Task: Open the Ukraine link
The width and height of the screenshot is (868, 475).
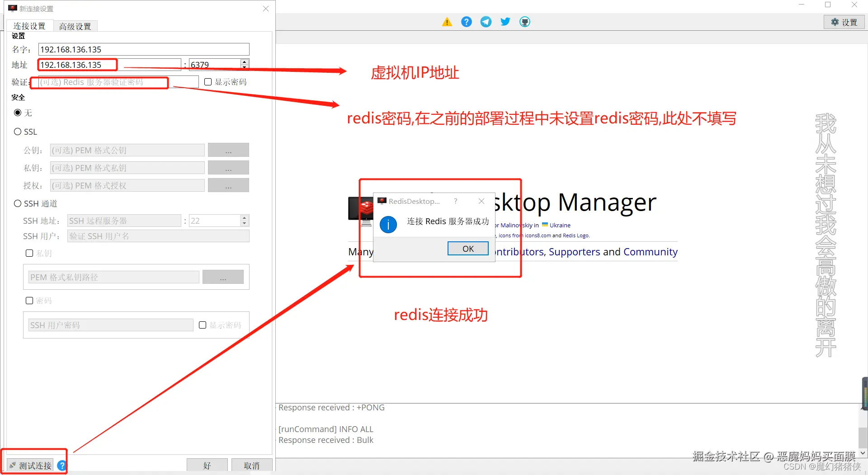Action: pos(560,225)
